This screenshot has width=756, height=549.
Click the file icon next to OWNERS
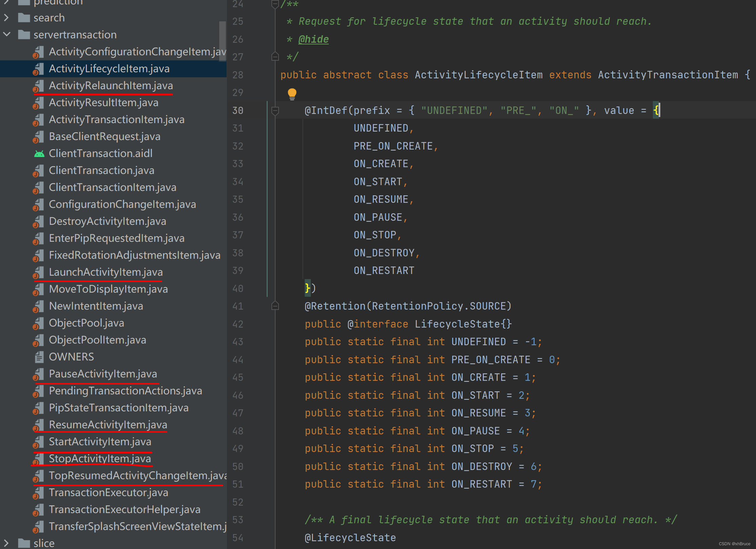click(39, 356)
